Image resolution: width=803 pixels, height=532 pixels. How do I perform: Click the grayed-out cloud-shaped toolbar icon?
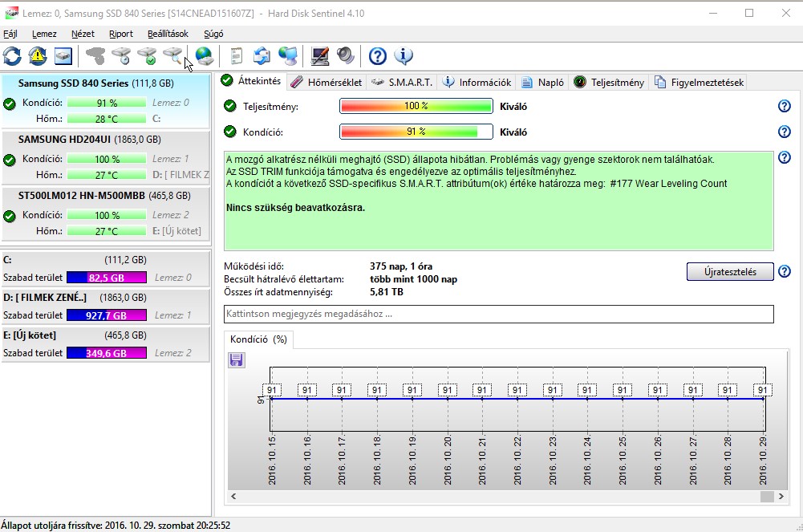[95, 56]
